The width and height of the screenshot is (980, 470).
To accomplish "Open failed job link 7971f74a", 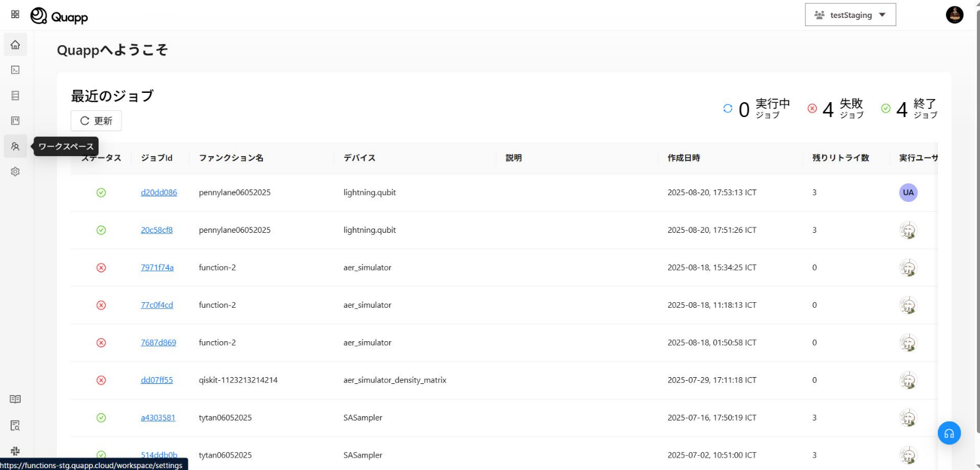I will pos(157,268).
